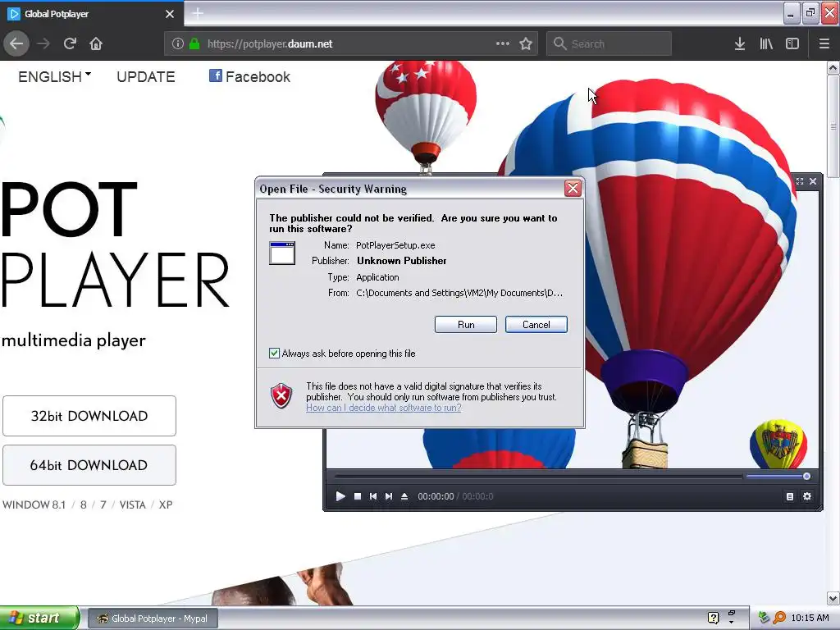Open the downloads arrow in toolbar
This screenshot has width=840, height=630.
point(739,43)
